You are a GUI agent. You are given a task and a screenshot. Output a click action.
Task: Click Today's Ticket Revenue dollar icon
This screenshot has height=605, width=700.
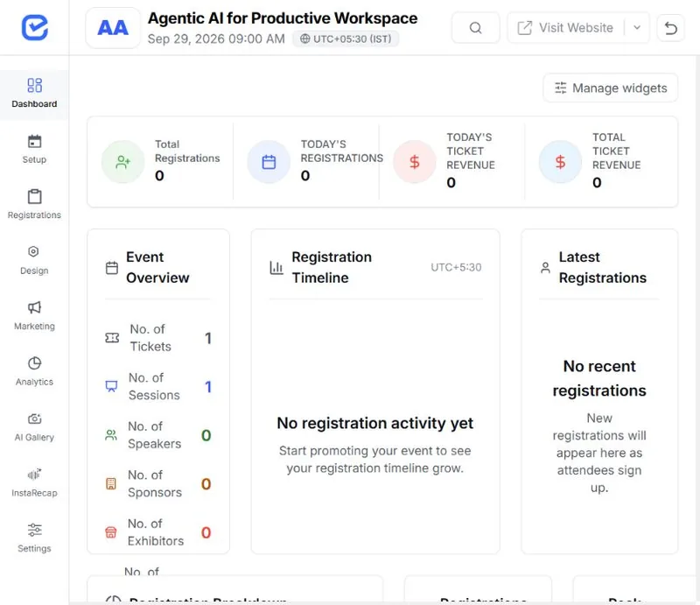click(x=414, y=162)
